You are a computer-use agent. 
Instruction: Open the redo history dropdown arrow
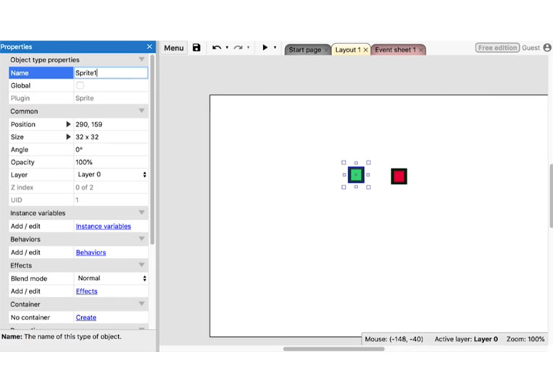coord(249,47)
